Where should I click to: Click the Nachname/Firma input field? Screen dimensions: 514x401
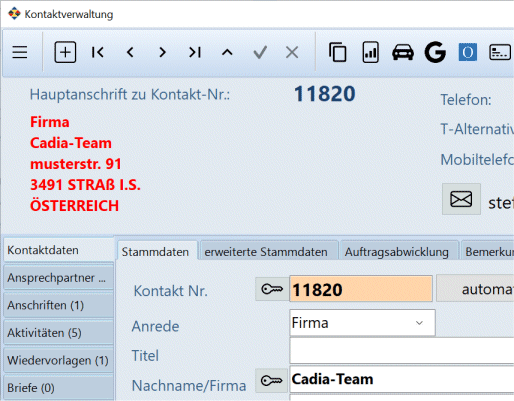click(402, 379)
